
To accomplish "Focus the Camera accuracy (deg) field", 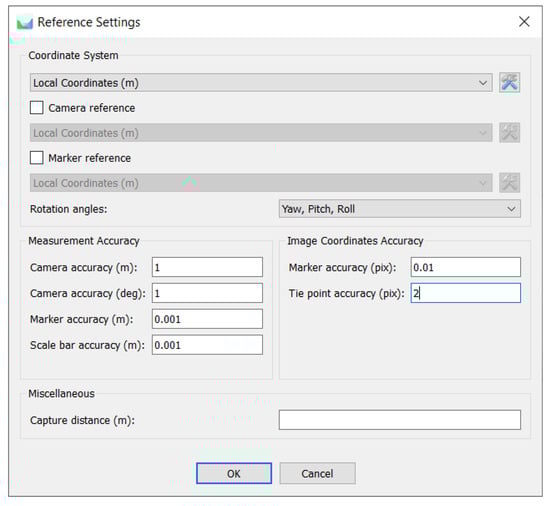I will (207, 293).
